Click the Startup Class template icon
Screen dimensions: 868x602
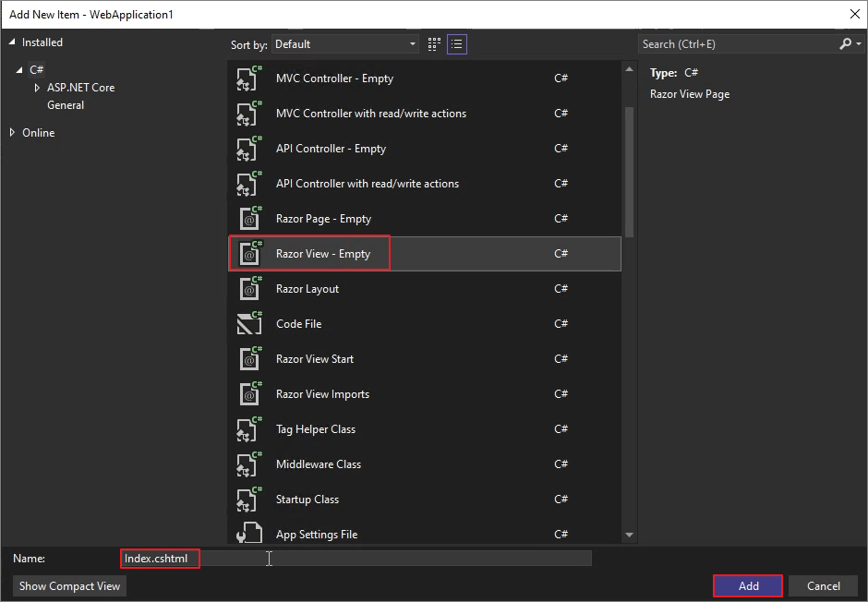point(249,500)
